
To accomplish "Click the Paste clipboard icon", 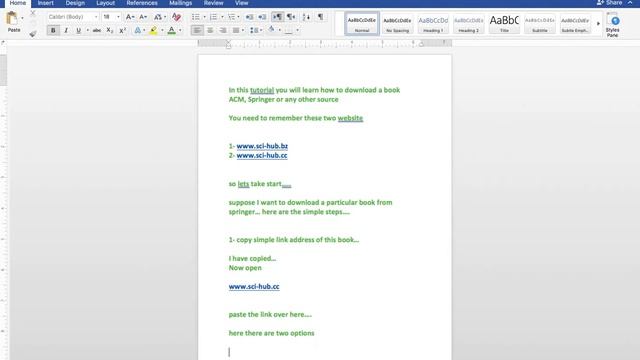I will [12, 19].
